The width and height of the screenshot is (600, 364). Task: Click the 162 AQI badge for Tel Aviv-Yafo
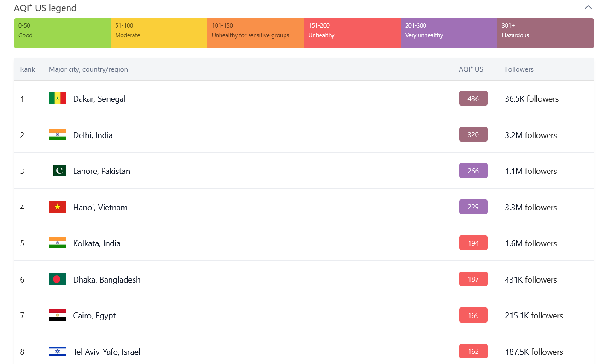[x=473, y=351]
